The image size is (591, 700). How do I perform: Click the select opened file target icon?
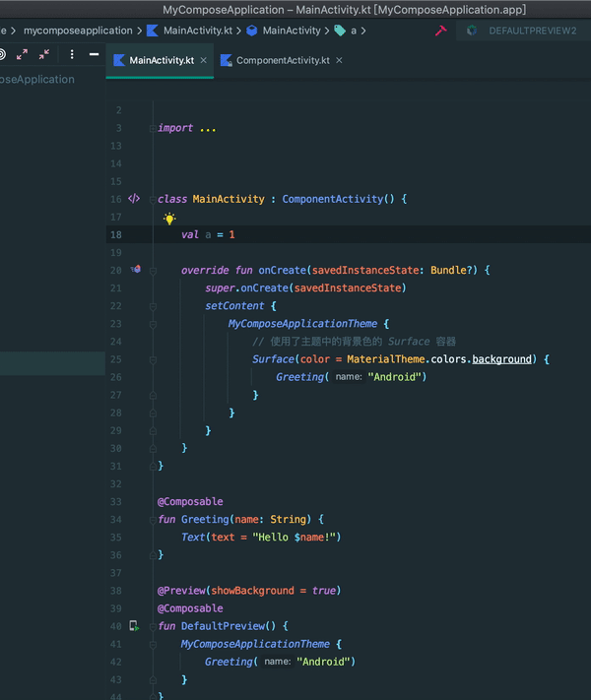[x=2, y=54]
